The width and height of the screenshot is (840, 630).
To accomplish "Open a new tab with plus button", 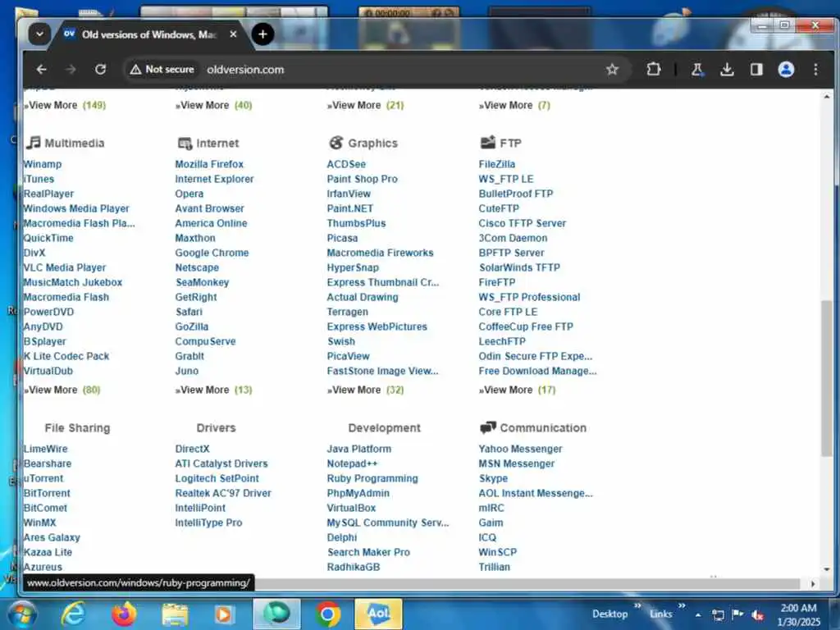I will coord(262,34).
